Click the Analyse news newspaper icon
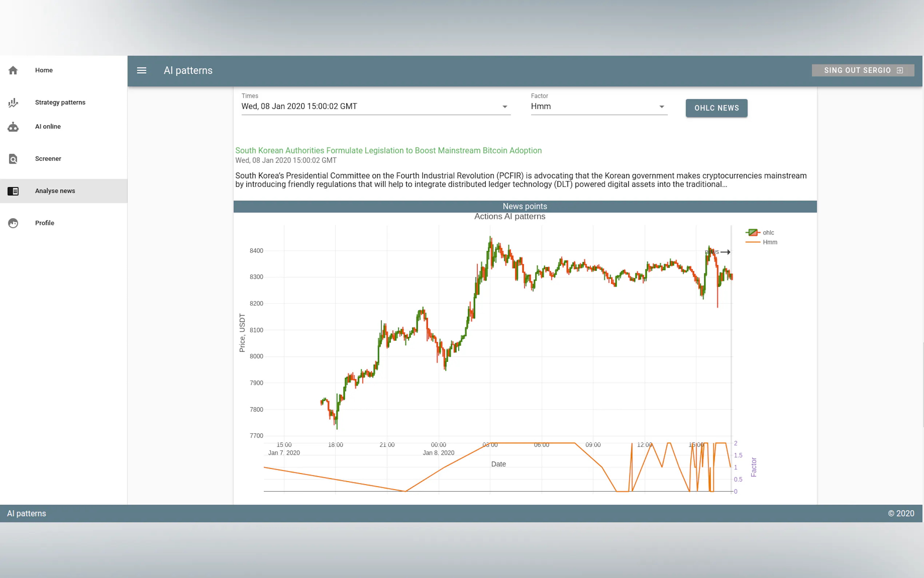Screen dimensions: 924x578 pos(13,191)
